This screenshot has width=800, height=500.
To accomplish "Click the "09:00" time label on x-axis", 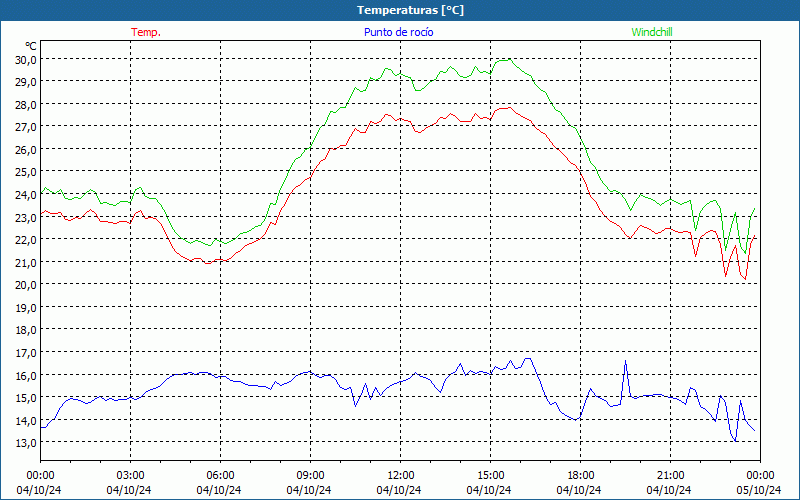I will coord(310,476).
